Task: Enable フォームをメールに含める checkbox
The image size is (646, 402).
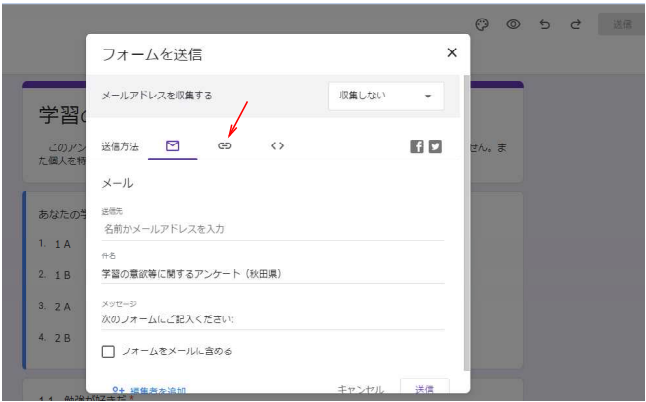Action: click(108, 351)
